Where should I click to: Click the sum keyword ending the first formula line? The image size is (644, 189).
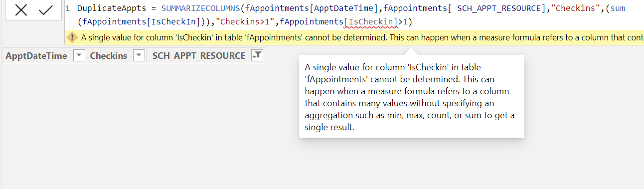coord(618,8)
